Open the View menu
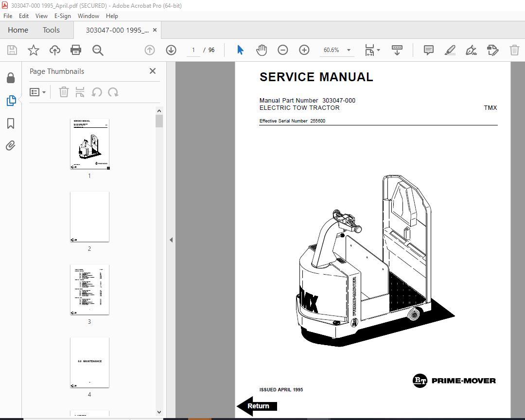525x420 pixels. coord(41,16)
